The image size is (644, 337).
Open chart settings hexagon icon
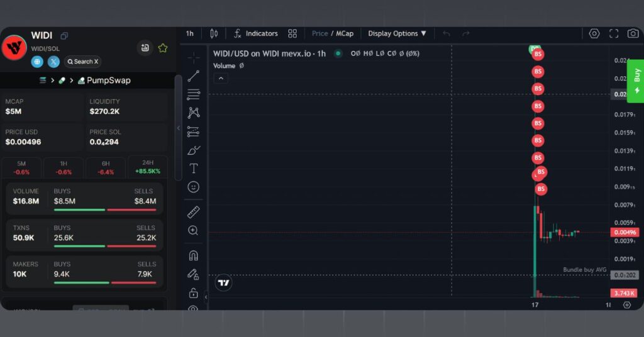(x=594, y=34)
